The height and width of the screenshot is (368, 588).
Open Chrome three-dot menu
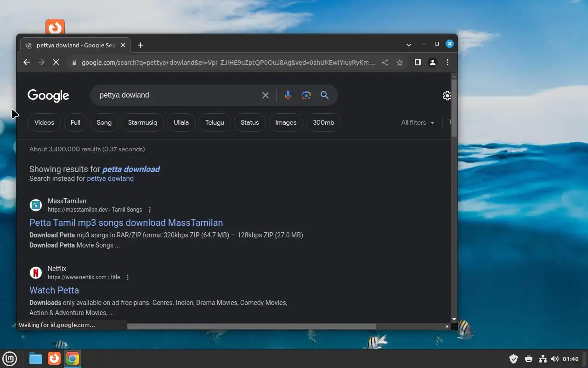click(447, 63)
